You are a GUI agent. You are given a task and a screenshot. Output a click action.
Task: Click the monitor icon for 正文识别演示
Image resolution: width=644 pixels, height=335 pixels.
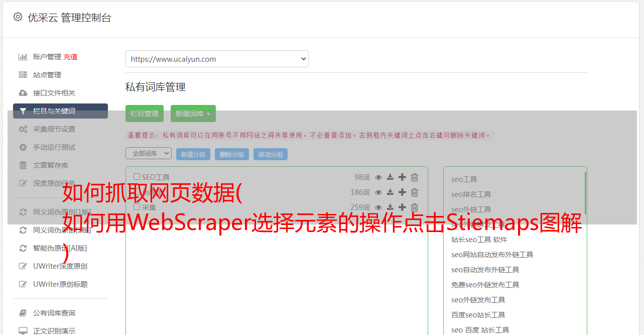click(23, 331)
